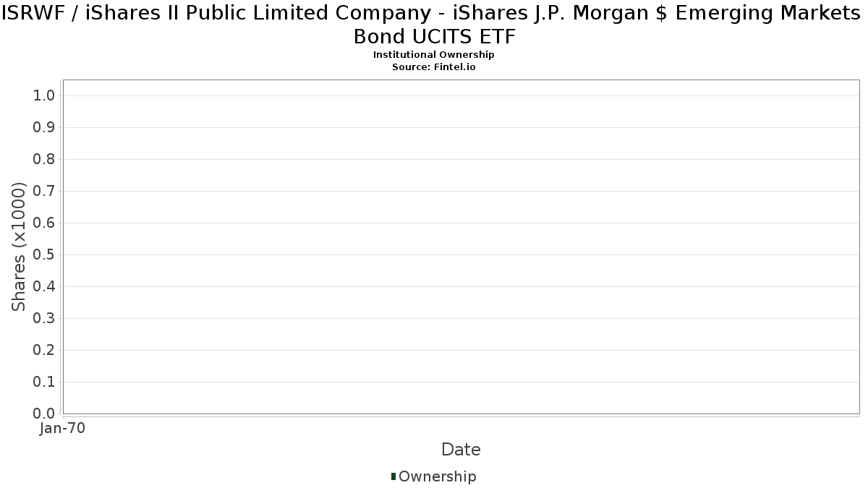Click the 1.0 y-axis tick label
This screenshot has height=488, width=868.
click(44, 96)
